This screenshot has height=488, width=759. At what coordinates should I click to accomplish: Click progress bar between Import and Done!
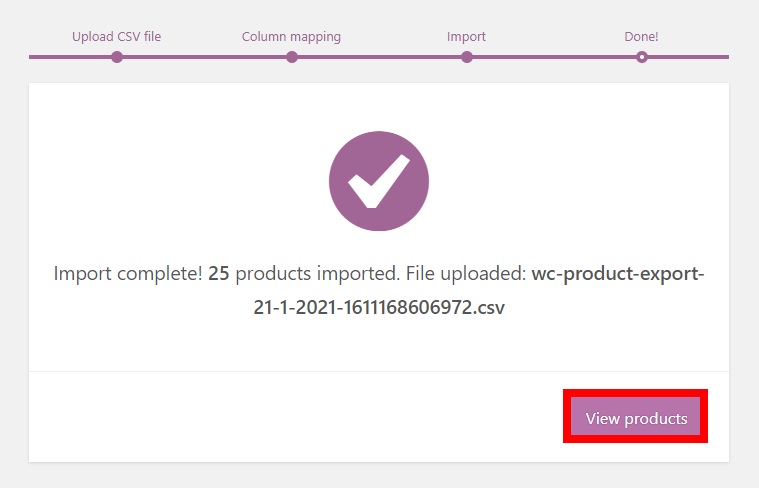pyautogui.click(x=554, y=57)
